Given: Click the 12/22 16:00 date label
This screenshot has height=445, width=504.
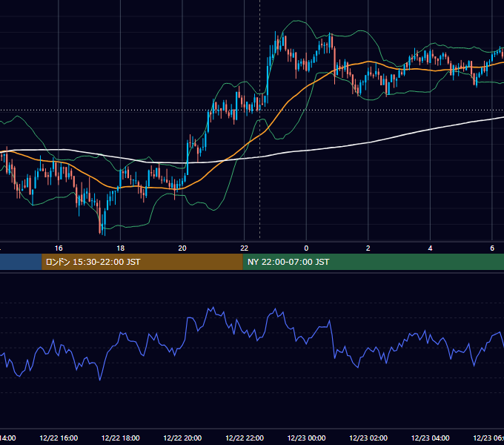Looking at the screenshot, I should 59,438.
